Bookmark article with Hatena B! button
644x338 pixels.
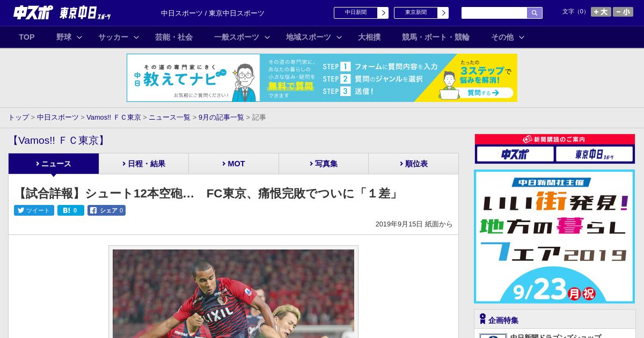71,210
